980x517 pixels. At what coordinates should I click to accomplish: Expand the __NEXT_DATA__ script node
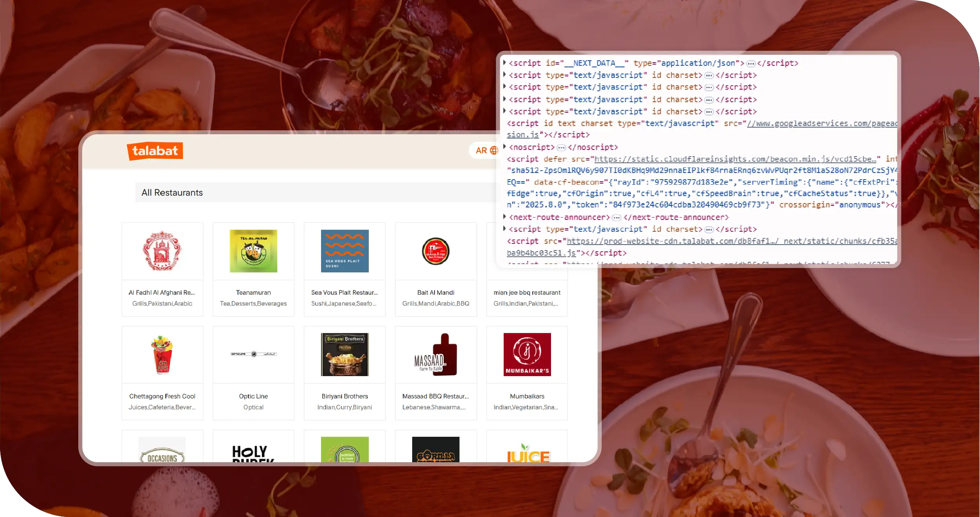click(504, 63)
